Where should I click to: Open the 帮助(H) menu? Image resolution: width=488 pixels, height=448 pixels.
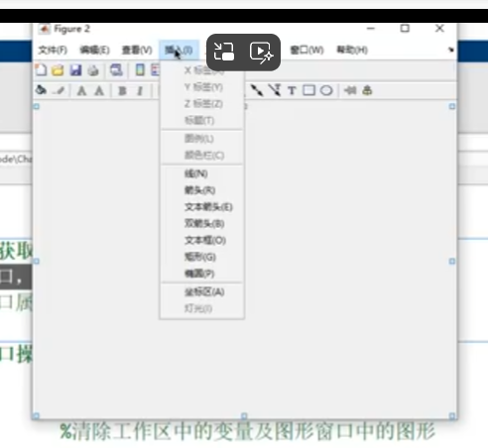pos(352,50)
